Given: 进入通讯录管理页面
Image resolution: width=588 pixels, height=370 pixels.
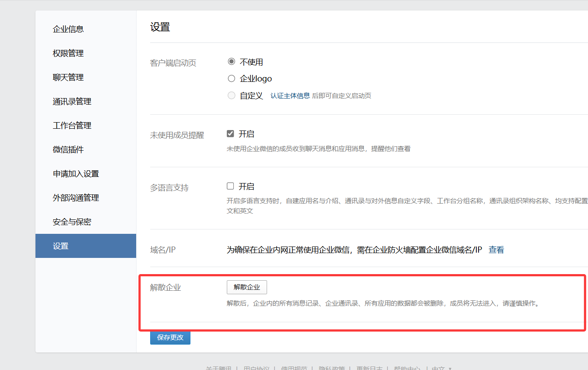Looking at the screenshot, I should (x=72, y=101).
